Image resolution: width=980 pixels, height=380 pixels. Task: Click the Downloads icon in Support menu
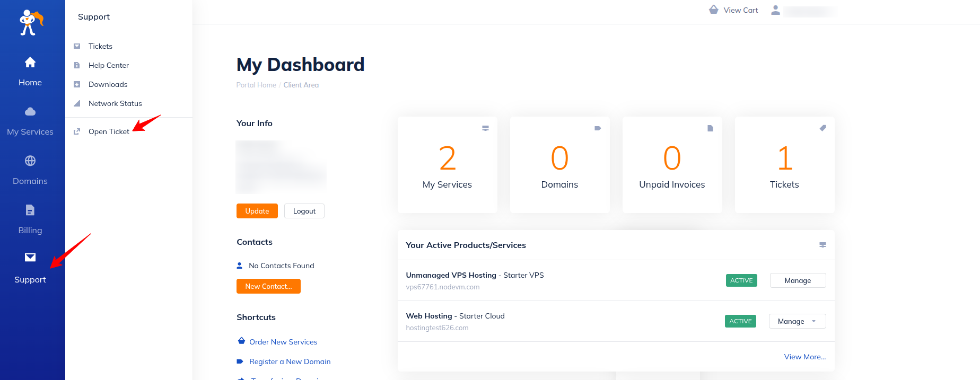pos(77,84)
